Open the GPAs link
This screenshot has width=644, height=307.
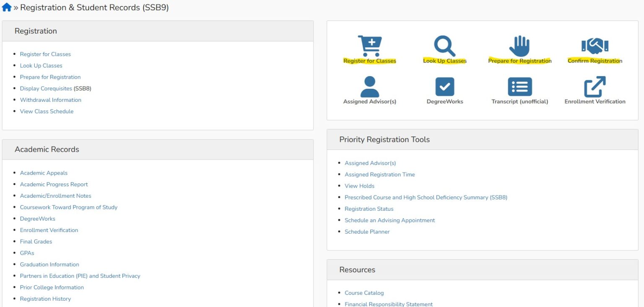pyautogui.click(x=27, y=253)
